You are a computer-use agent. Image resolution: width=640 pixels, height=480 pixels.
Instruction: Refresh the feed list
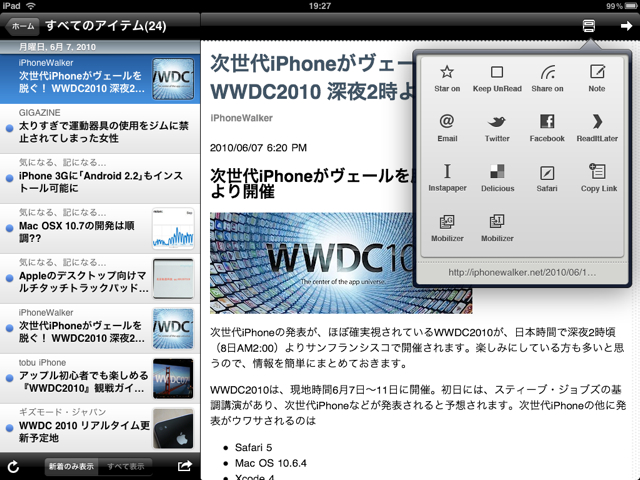pos(14,466)
